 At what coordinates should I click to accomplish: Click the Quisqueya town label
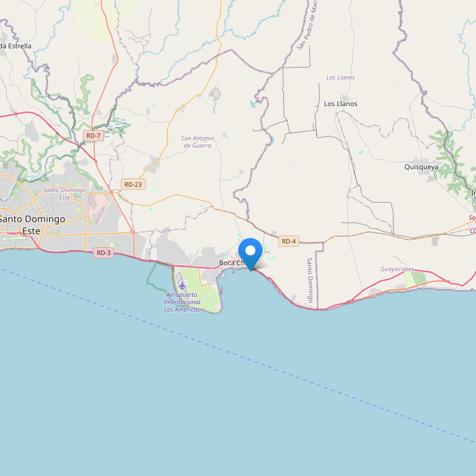(421, 167)
